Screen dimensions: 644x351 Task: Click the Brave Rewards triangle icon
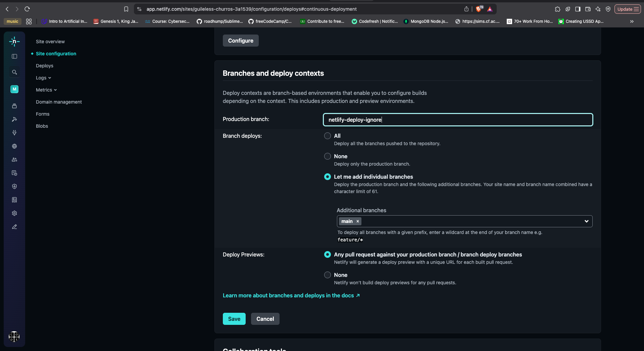point(490,9)
